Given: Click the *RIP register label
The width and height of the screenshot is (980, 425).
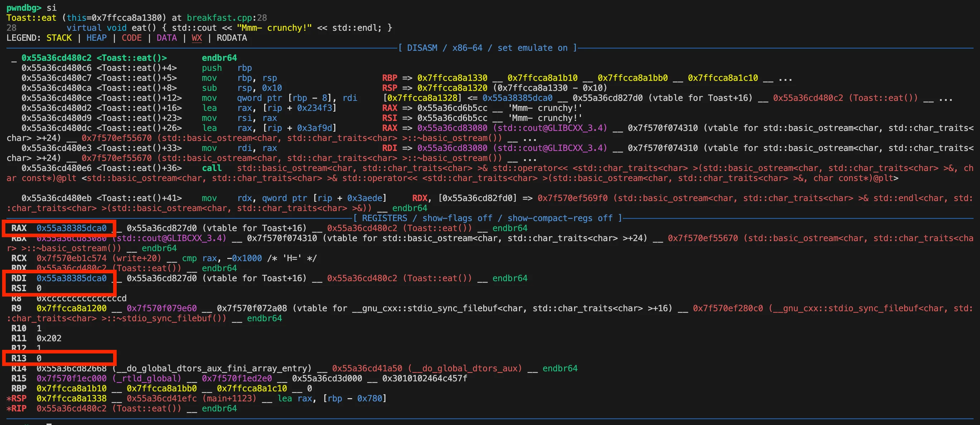Looking at the screenshot, I should point(17,408).
